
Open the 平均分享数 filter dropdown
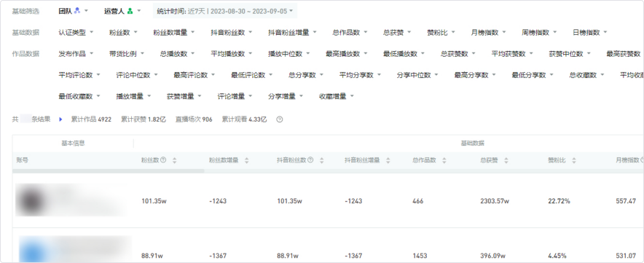[x=360, y=75]
